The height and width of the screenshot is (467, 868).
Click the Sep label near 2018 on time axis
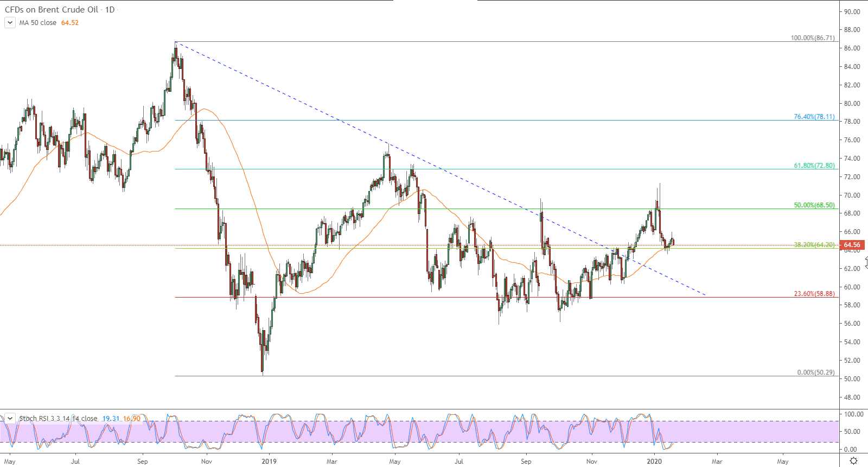pyautogui.click(x=143, y=462)
